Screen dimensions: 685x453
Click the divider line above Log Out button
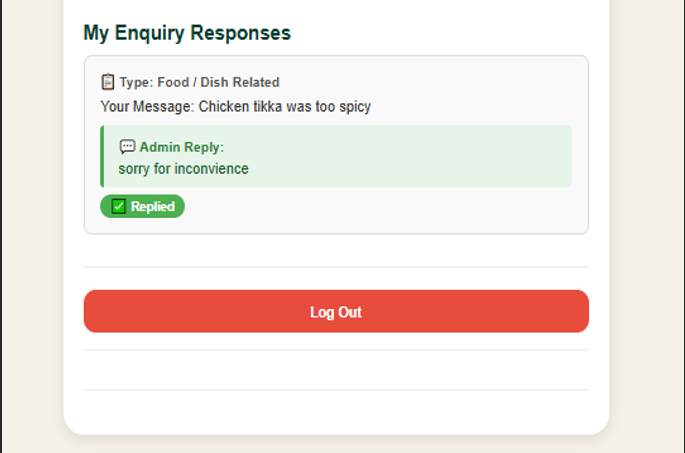point(336,266)
